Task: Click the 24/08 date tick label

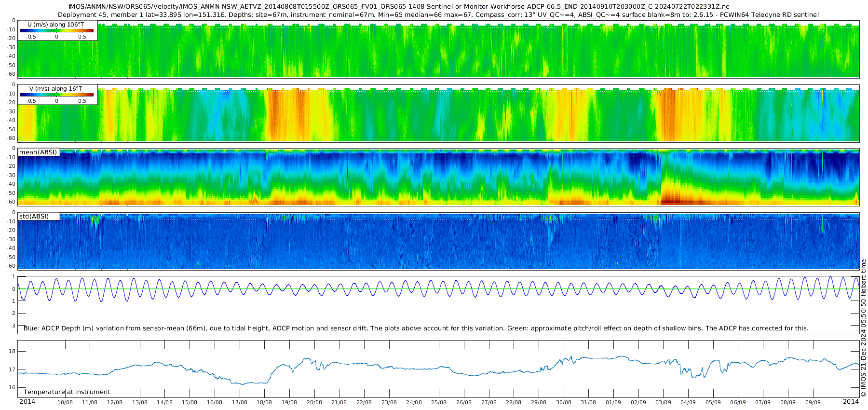Action: click(414, 402)
